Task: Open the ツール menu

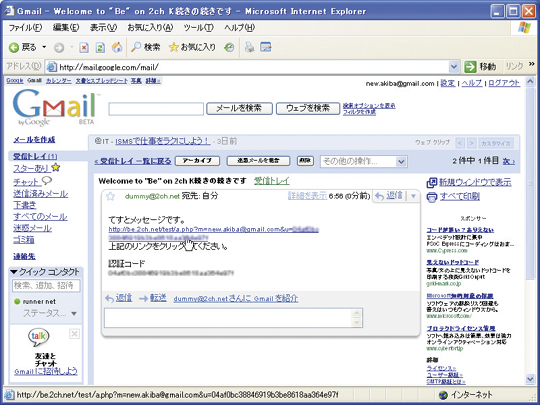Action: [x=199, y=28]
